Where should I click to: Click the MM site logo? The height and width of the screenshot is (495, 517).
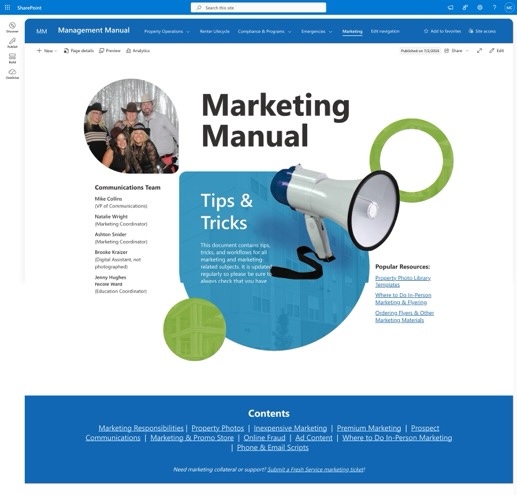point(41,31)
